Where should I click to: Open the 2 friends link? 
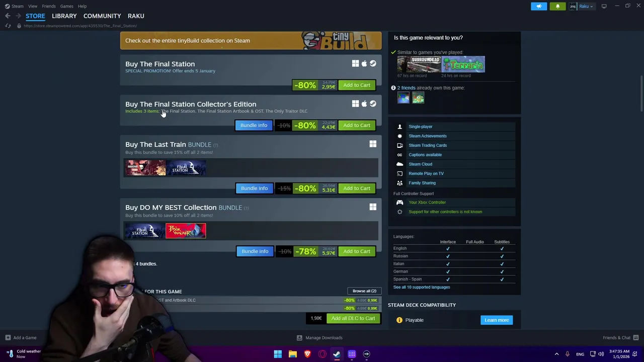[406, 87]
